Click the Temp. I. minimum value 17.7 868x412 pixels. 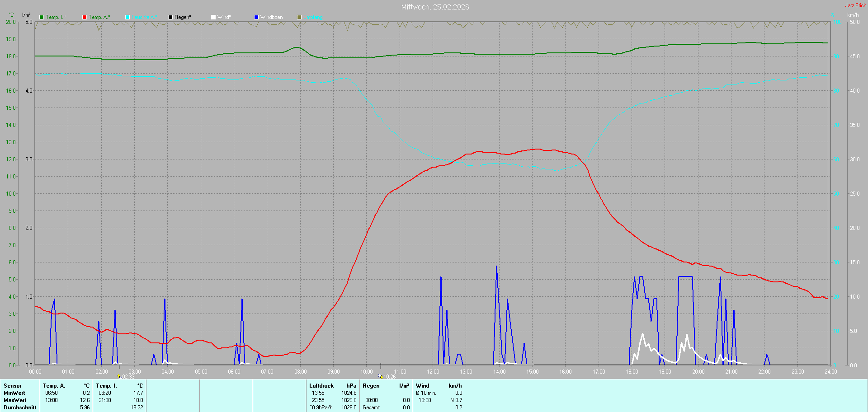click(138, 393)
